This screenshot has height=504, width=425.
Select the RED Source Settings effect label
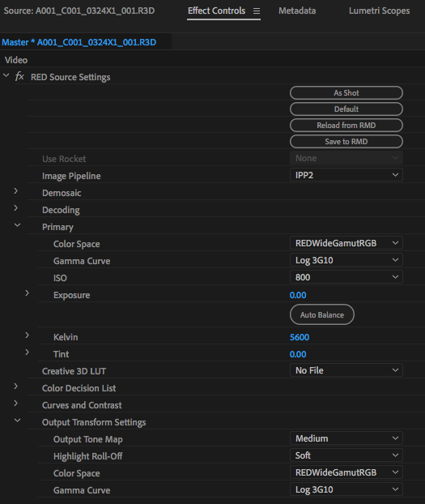point(70,77)
